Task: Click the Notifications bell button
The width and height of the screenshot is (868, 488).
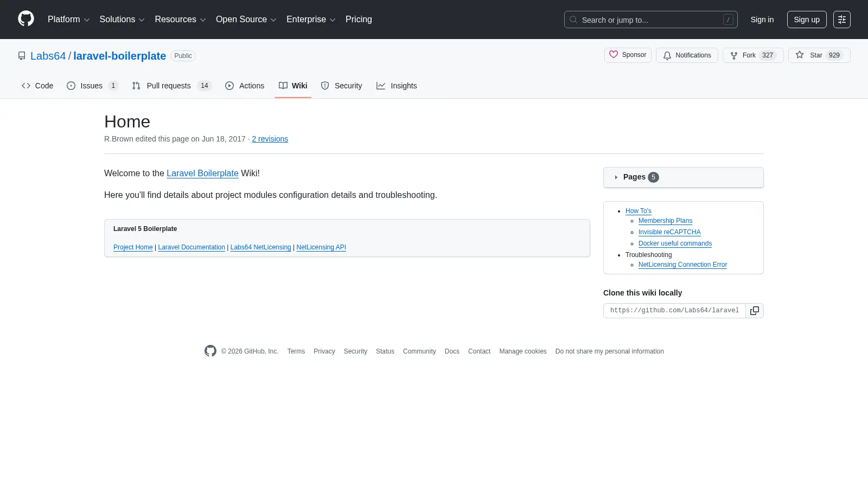Action: 687,55
